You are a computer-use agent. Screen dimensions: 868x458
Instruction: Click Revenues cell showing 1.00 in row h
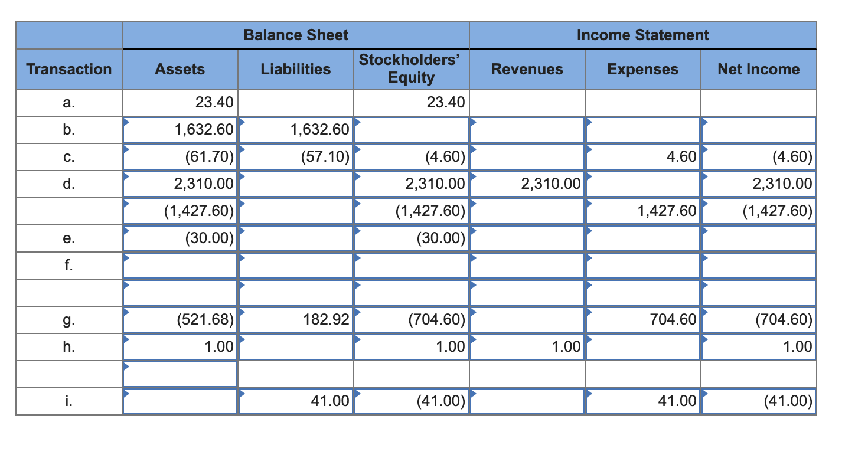tap(527, 346)
